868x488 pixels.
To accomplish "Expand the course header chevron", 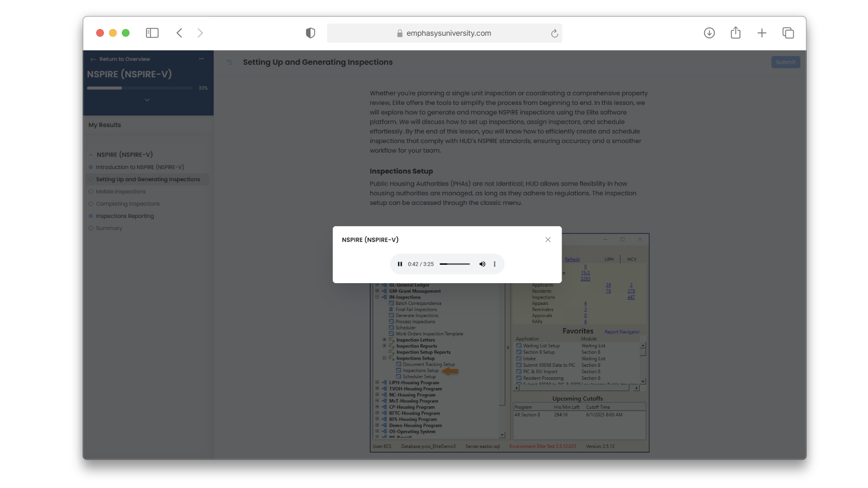I will click(147, 100).
